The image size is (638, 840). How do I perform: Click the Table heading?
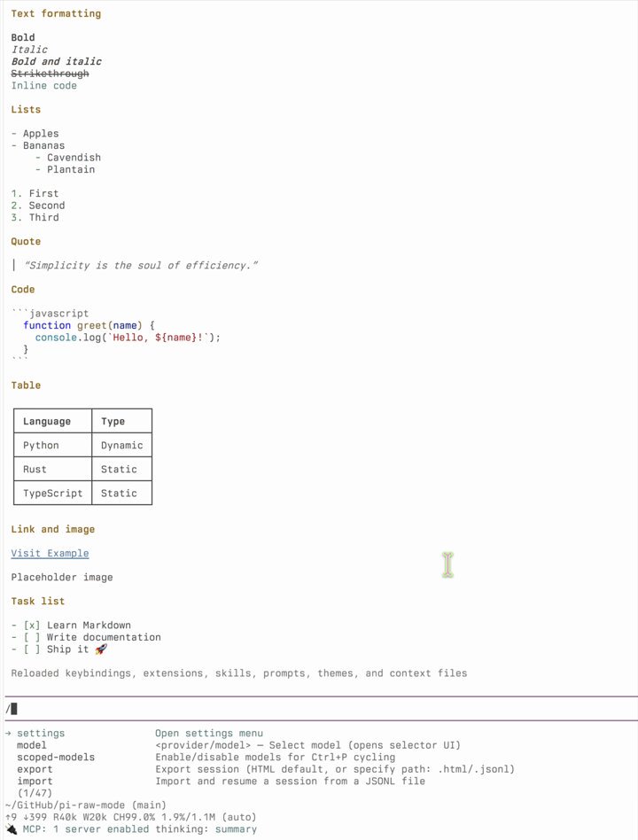[x=26, y=385]
